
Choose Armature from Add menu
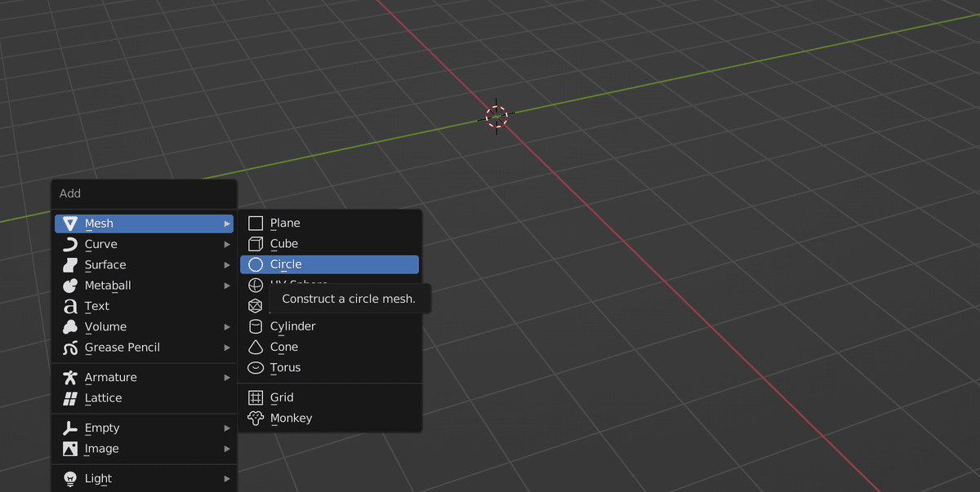[145, 378]
